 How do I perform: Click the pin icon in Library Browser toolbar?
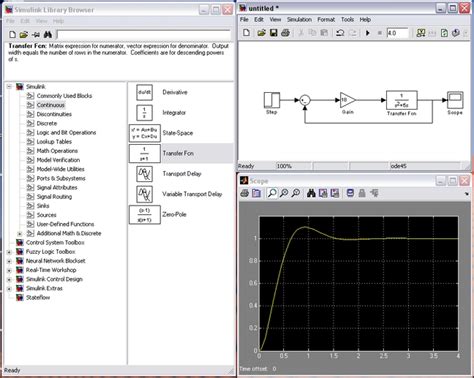(36, 35)
